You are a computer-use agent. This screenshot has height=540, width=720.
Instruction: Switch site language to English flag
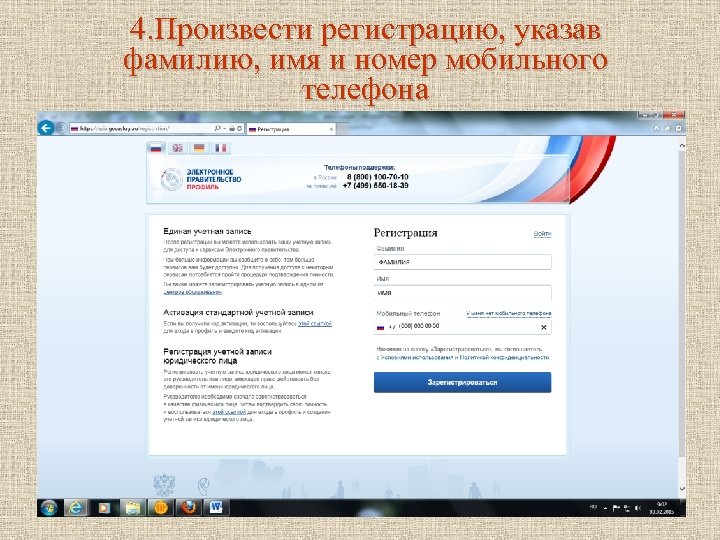click(178, 148)
